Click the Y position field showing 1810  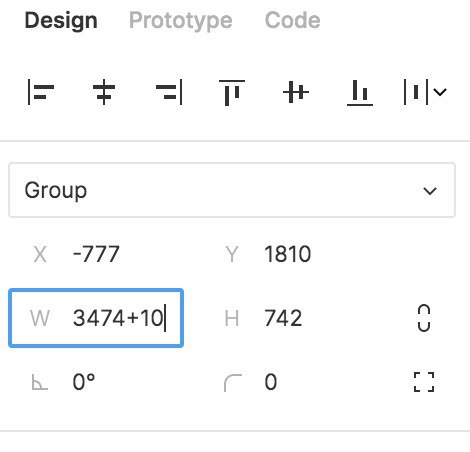(x=288, y=254)
